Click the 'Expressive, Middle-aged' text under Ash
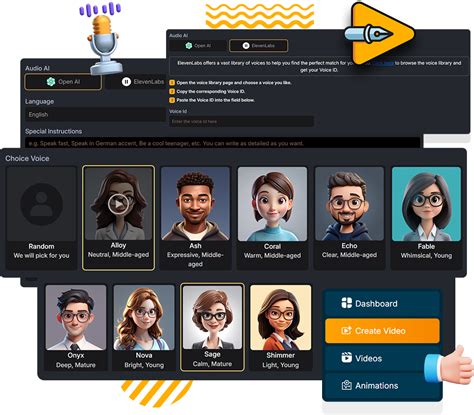Viewport: 474px width, 415px height. [195, 259]
